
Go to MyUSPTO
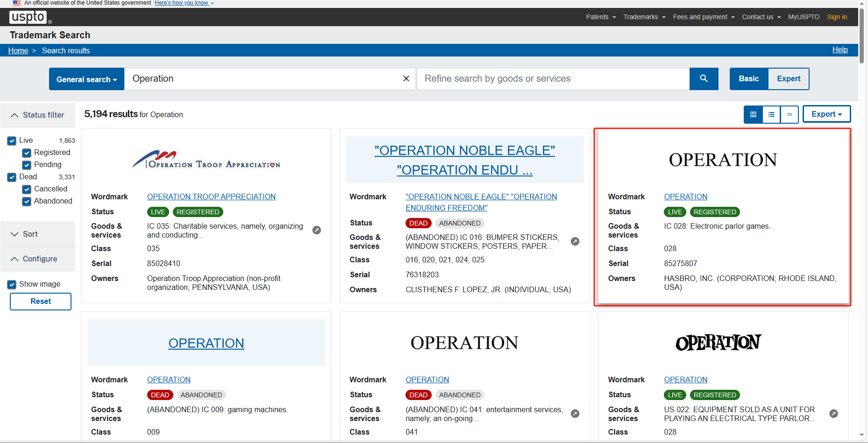[x=804, y=17]
